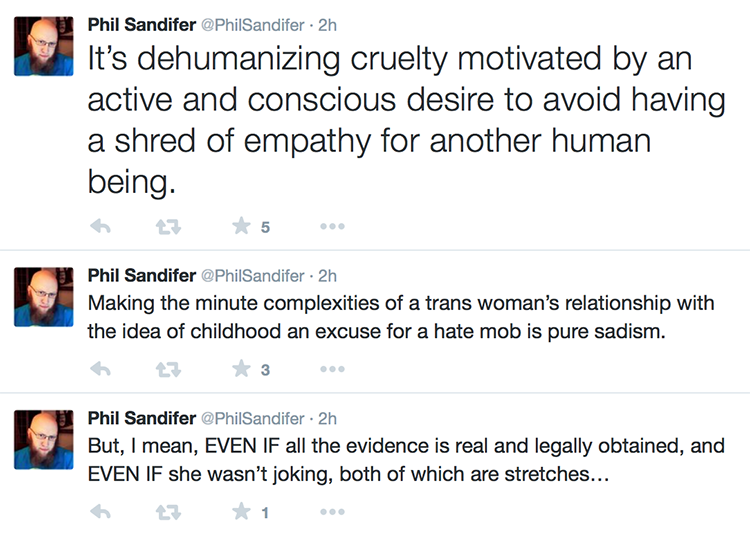This screenshot has width=750, height=535.
Task: Reply to the 'EVEN IF' tweet
Action: pos(100,512)
